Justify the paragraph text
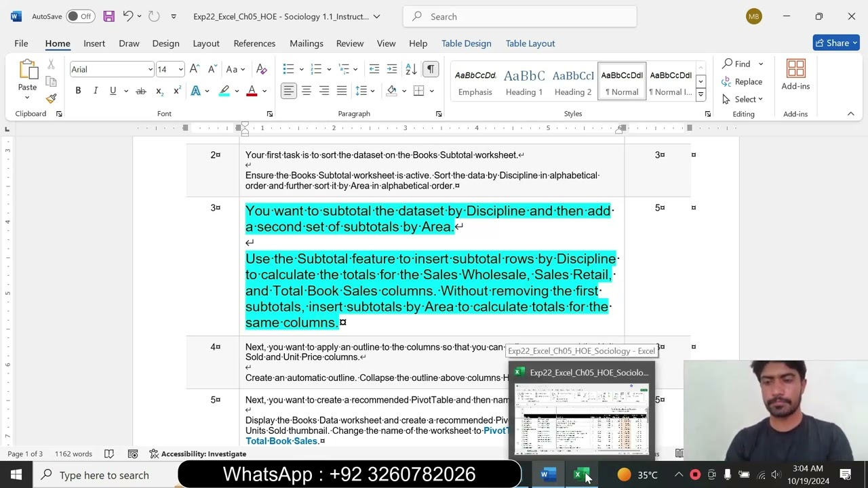 [342, 91]
